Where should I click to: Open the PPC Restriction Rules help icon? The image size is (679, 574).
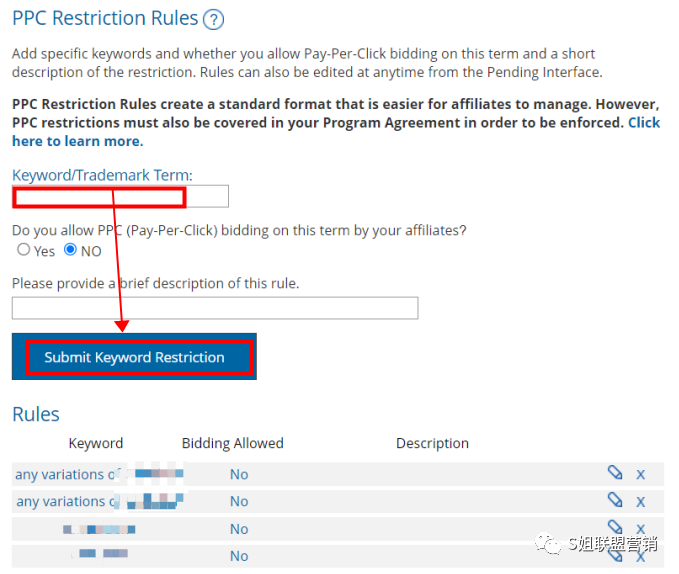pyautogui.click(x=213, y=19)
